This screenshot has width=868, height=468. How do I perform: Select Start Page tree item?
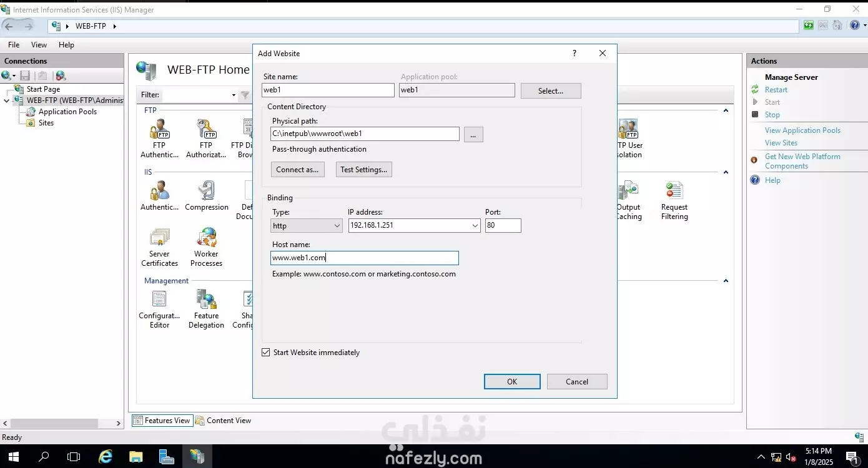tap(43, 89)
